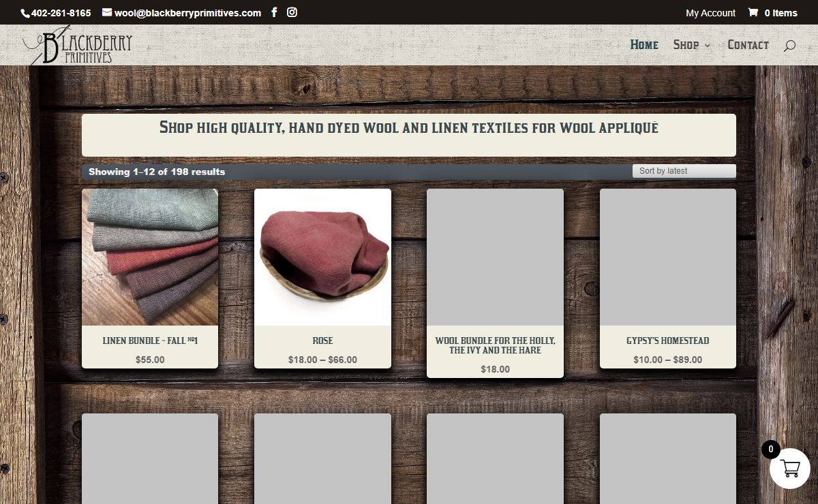Click the email envelope icon

click(107, 12)
